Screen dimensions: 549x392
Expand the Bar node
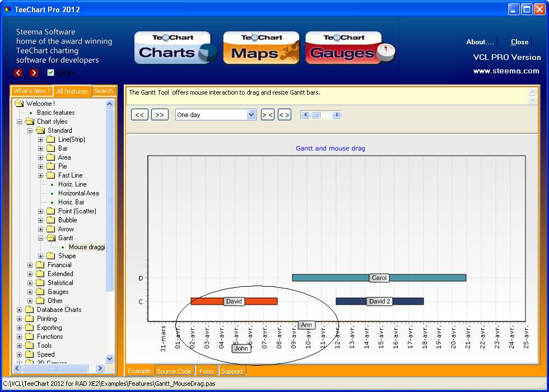(x=40, y=148)
